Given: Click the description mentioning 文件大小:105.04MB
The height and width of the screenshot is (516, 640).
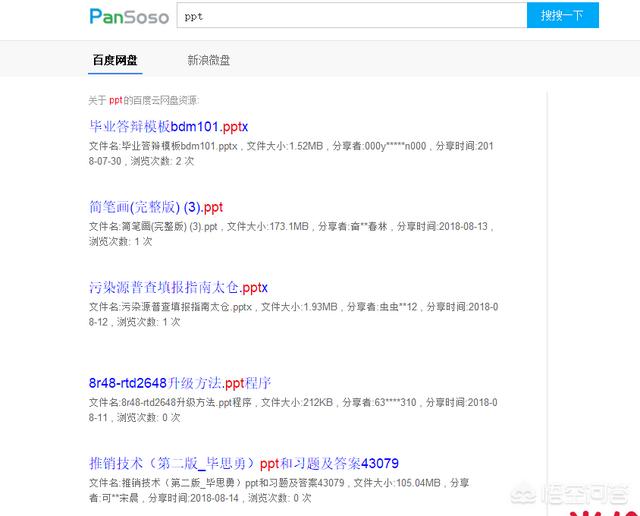Looking at the screenshot, I should pyautogui.click(x=279, y=490).
